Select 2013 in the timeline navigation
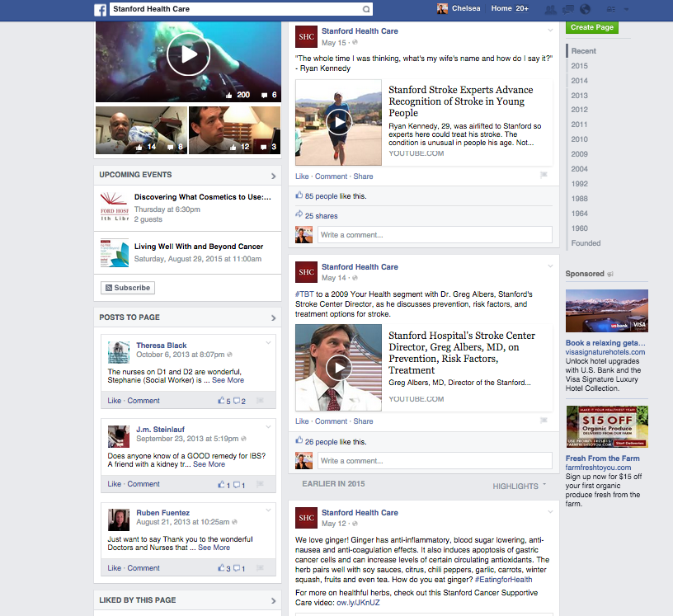The width and height of the screenshot is (673, 616). pyautogui.click(x=579, y=96)
